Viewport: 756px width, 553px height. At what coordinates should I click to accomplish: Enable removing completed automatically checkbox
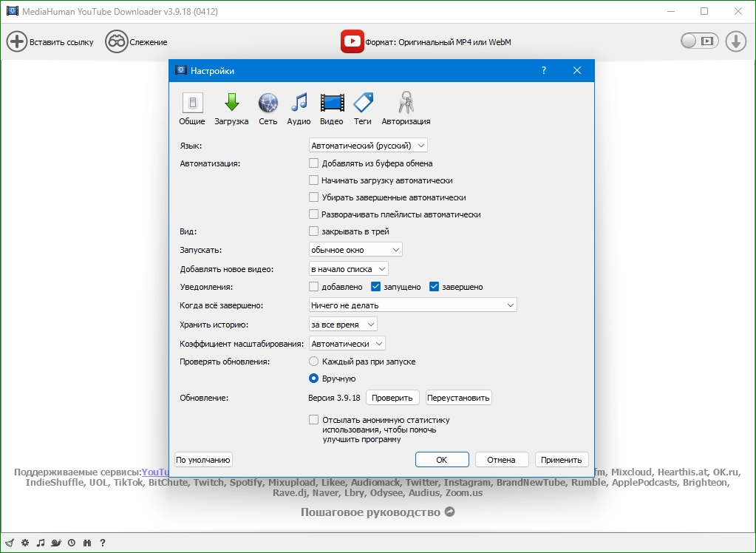click(x=313, y=197)
